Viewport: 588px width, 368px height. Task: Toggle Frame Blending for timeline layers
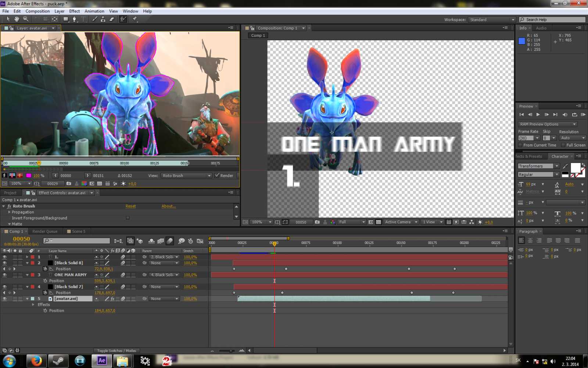(161, 241)
